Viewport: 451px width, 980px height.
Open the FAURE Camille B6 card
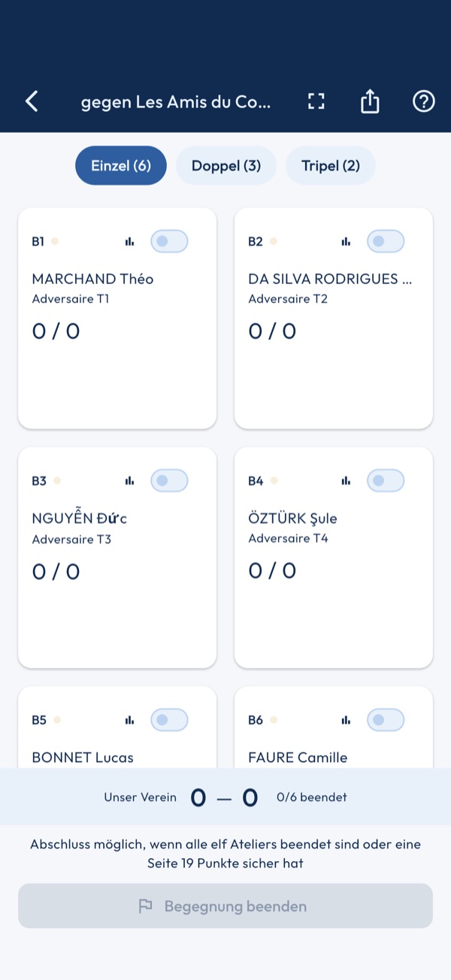pos(334,727)
